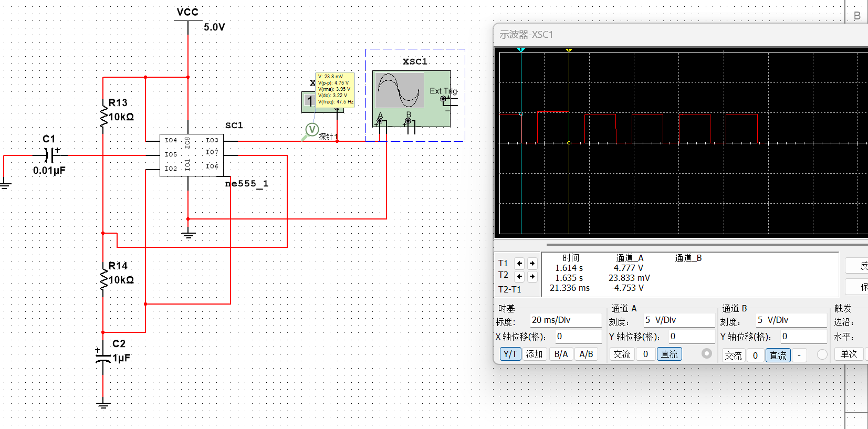Select the multimeter icon behind the probe tooltip
Screen dimensions: 868x429
point(308,101)
